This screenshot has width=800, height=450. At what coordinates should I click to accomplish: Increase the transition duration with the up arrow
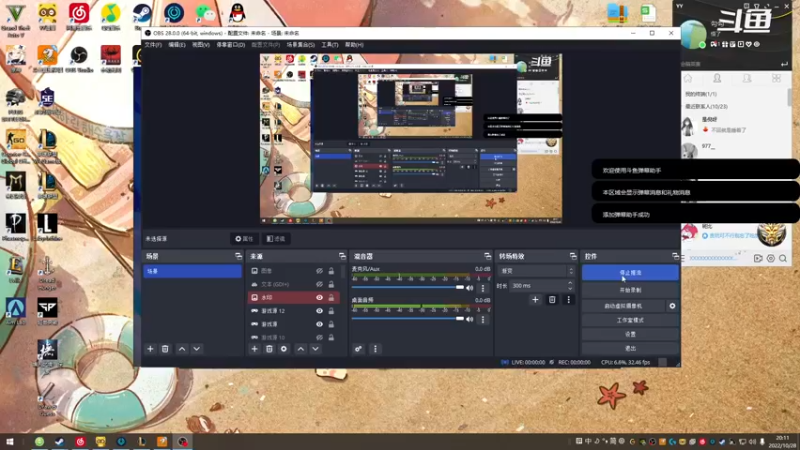click(570, 283)
